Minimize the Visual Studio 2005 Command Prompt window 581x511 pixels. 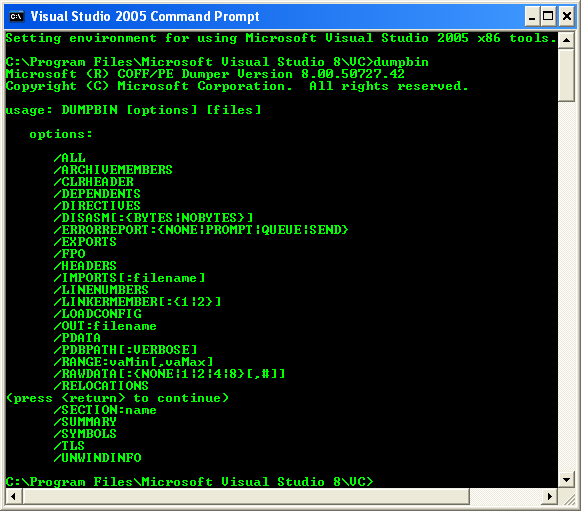point(532,17)
